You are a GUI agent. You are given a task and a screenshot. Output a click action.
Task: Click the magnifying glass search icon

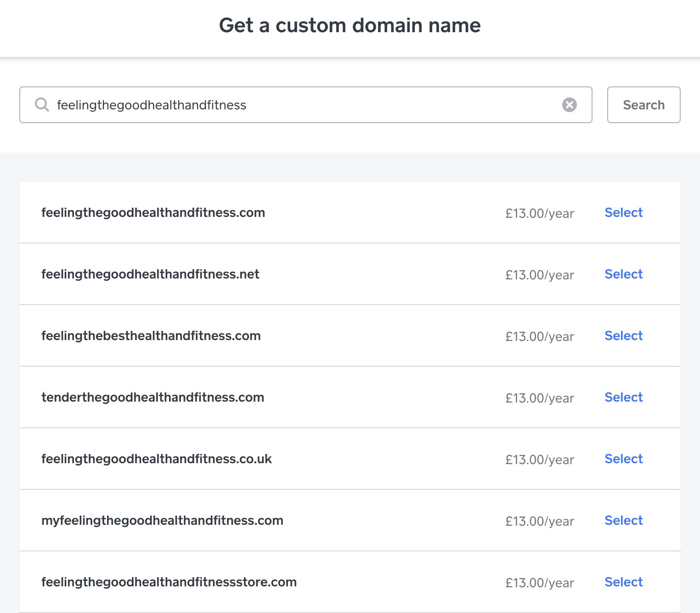(42, 105)
